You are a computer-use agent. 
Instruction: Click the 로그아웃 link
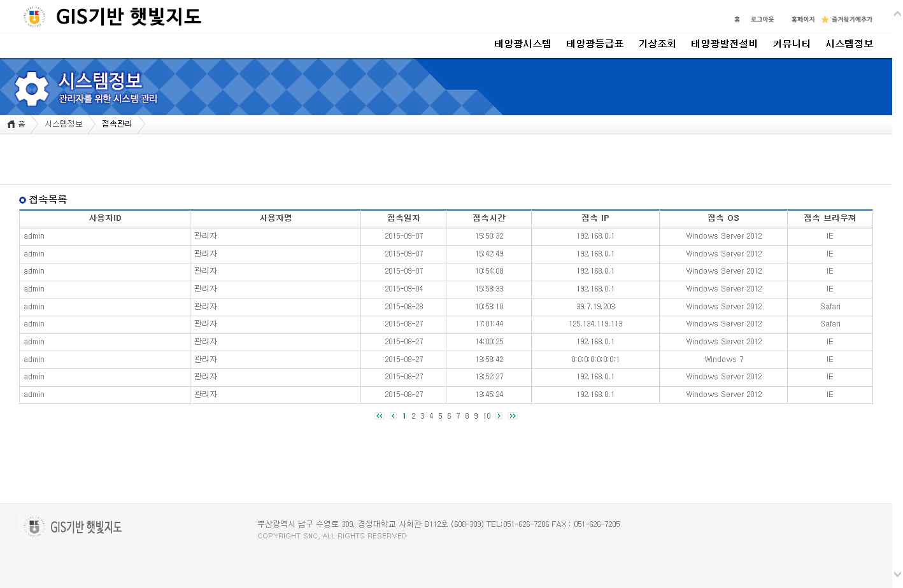click(x=762, y=20)
